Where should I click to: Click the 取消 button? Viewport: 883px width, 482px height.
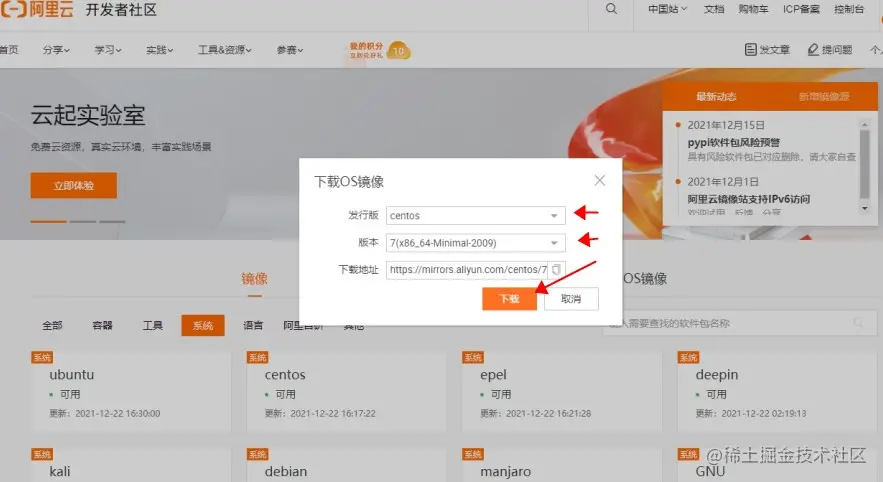click(x=571, y=298)
